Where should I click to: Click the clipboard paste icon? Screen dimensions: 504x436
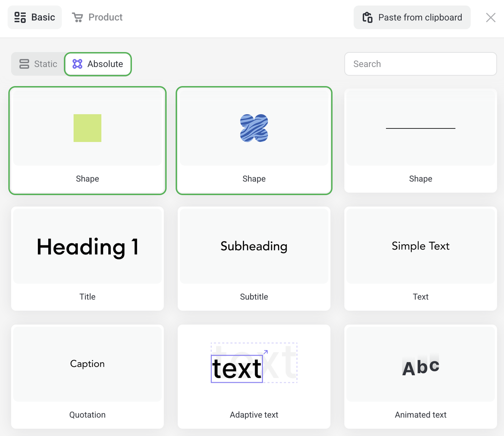pos(368,17)
